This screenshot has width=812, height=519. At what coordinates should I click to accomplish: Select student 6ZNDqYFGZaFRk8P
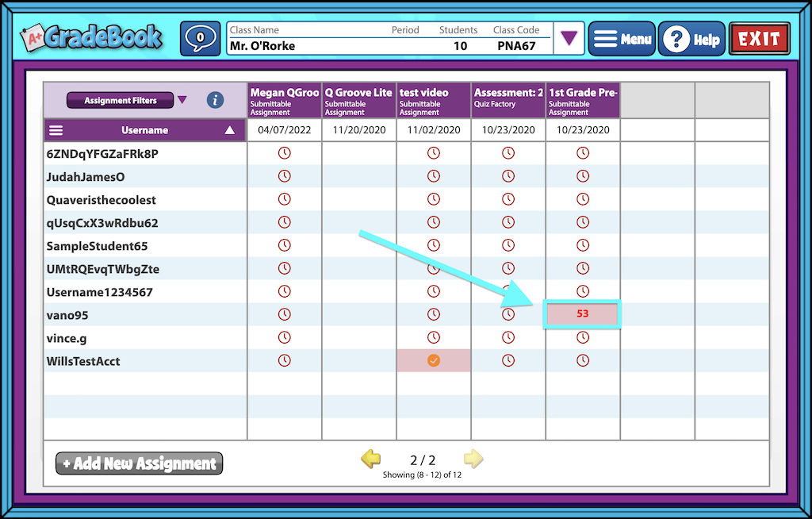click(x=102, y=154)
